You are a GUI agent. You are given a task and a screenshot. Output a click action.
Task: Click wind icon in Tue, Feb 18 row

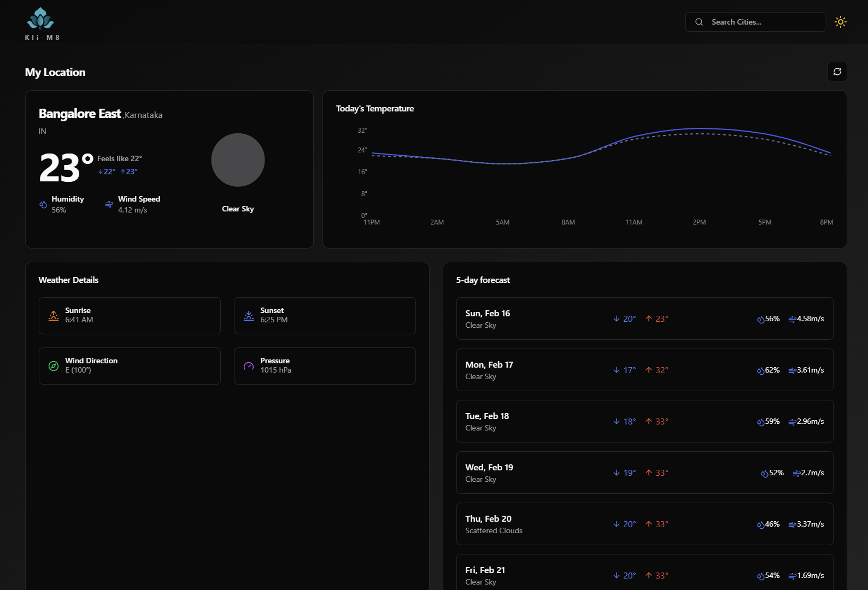(x=793, y=422)
